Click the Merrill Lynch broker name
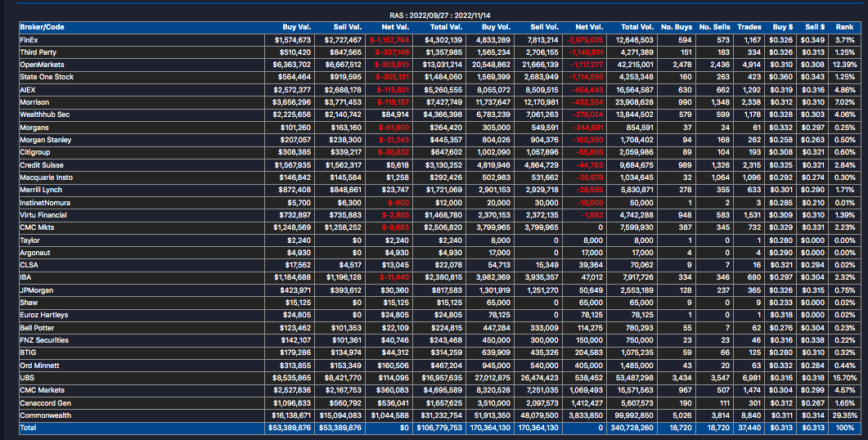 click(41, 190)
